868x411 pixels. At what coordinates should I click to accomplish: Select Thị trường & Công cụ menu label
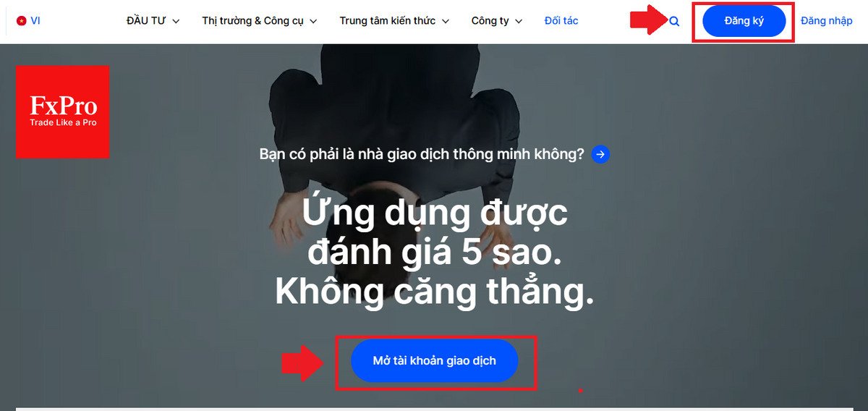pyautogui.click(x=253, y=21)
